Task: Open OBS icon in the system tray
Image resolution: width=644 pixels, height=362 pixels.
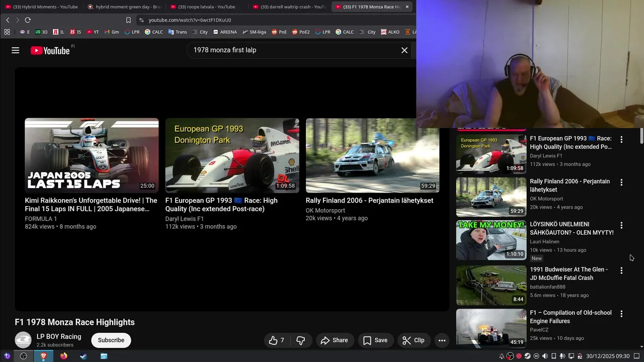Action: point(510,356)
